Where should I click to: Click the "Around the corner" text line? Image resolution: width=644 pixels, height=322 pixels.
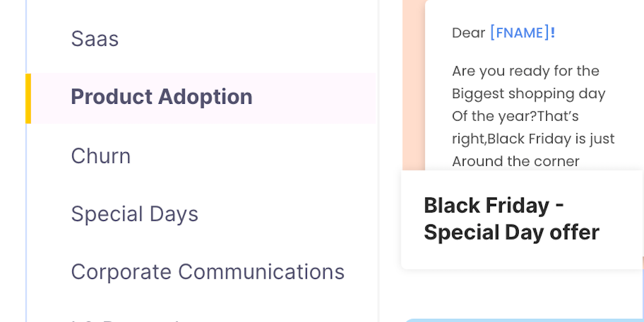(x=516, y=161)
